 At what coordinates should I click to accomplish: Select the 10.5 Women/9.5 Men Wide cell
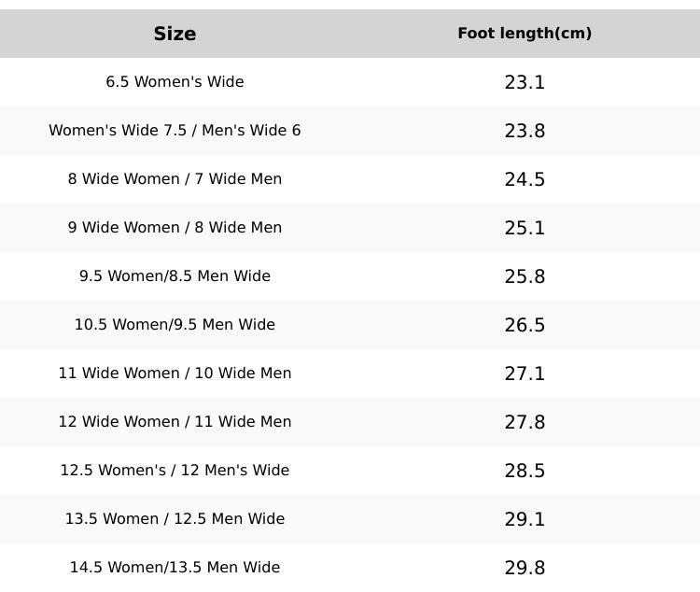(175, 325)
